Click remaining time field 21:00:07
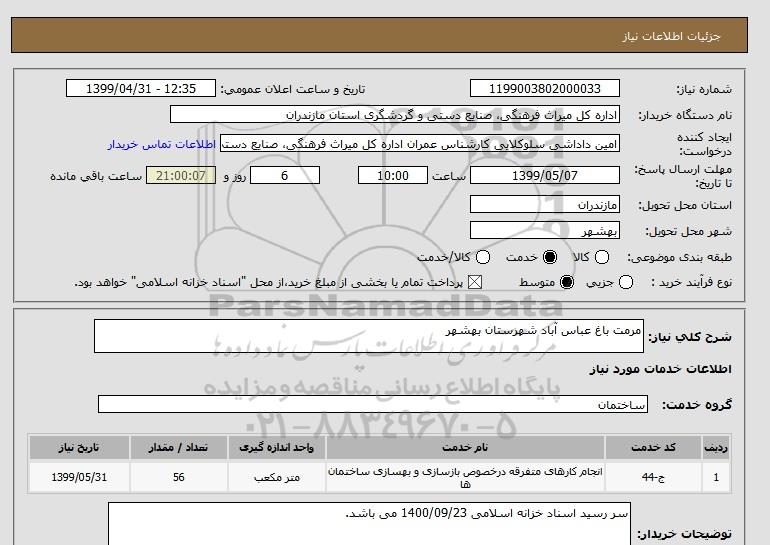The image size is (770, 545). pyautogui.click(x=181, y=175)
